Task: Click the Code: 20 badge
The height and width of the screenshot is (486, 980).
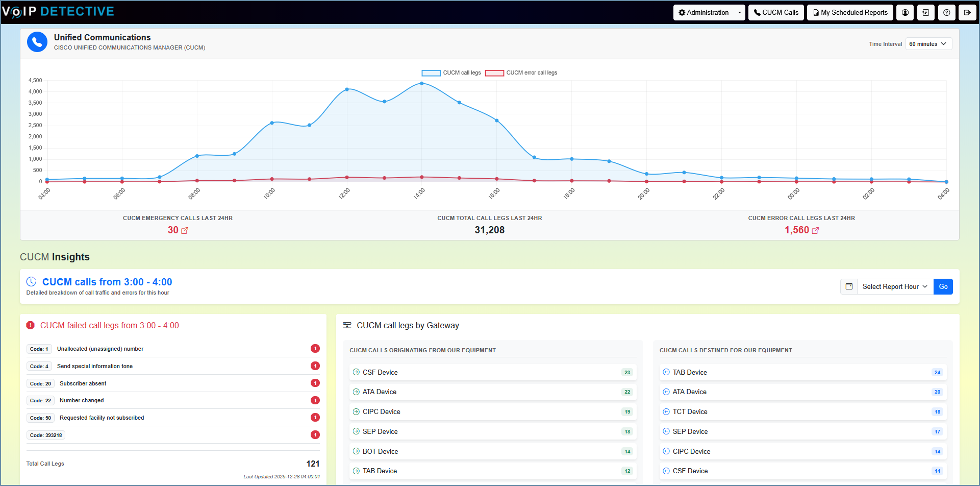Action: point(40,383)
